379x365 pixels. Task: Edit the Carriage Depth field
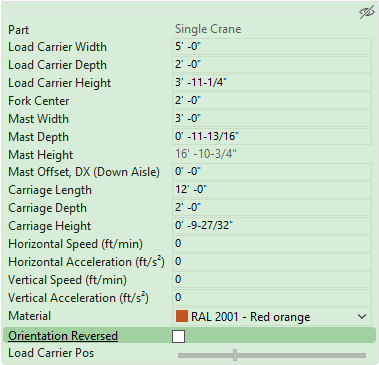pyautogui.click(x=272, y=207)
